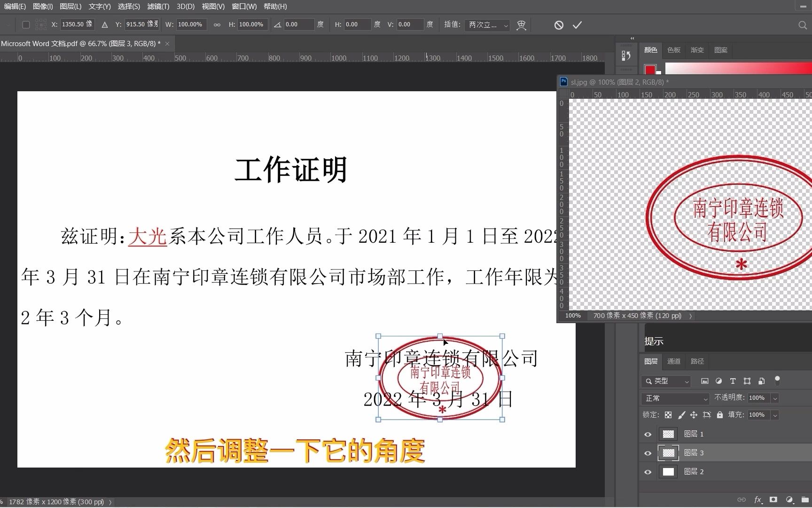Toggle relative positioning triangle icon

105,25
